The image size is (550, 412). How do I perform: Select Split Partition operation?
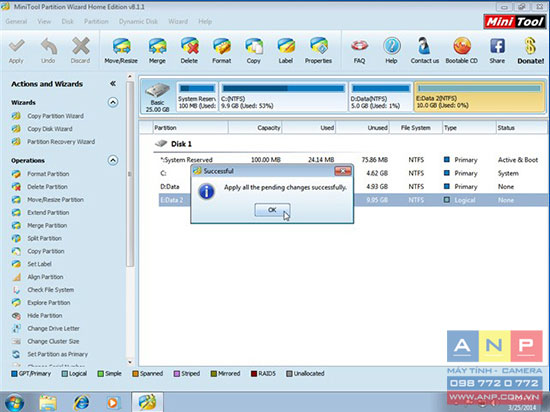pos(45,238)
